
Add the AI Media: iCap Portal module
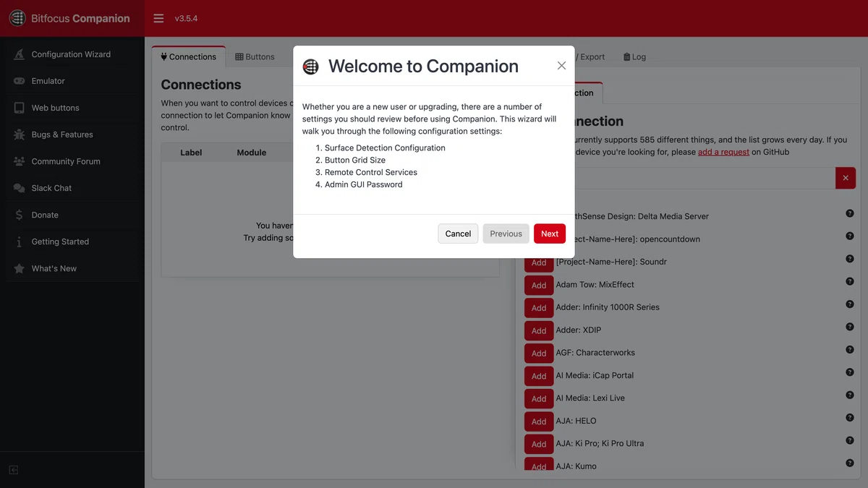(539, 376)
